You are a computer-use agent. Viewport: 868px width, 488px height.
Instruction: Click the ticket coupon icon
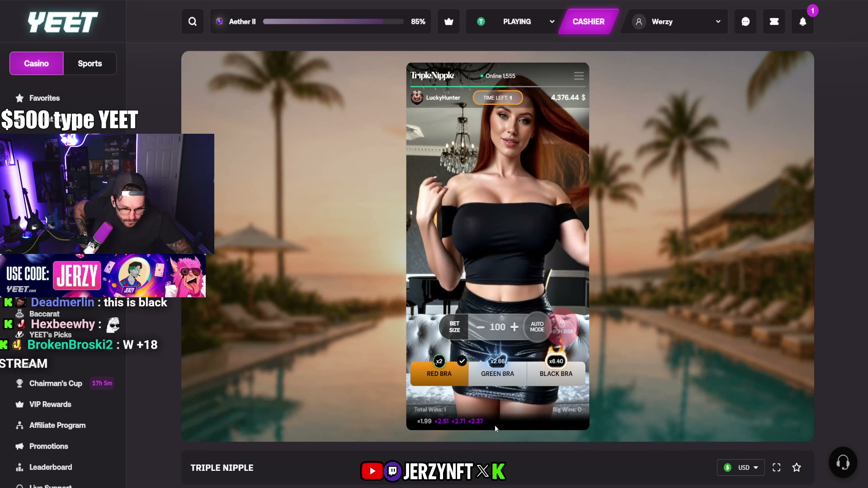[x=774, y=22]
